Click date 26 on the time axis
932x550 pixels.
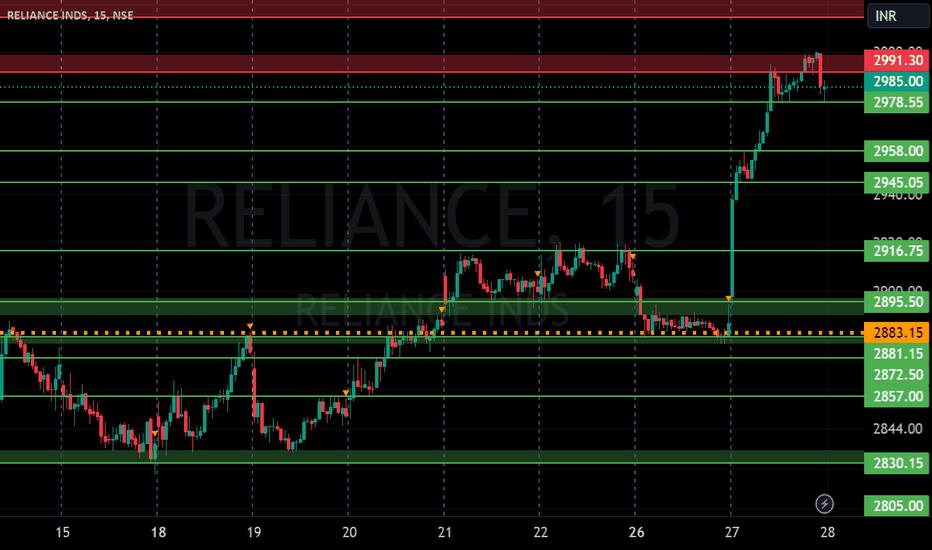[x=636, y=532]
